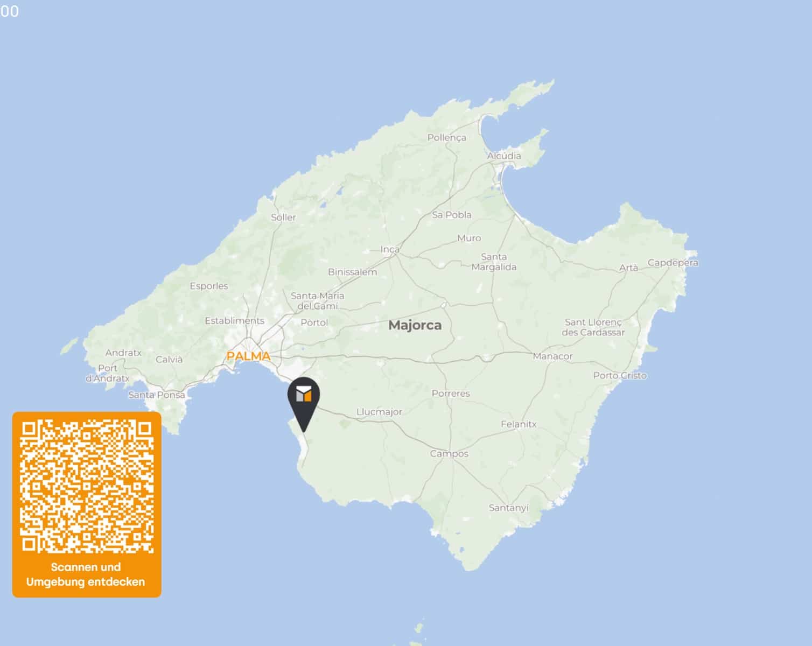812x646 pixels.
Task: Select the orange PALMA city label
Action: pos(248,356)
